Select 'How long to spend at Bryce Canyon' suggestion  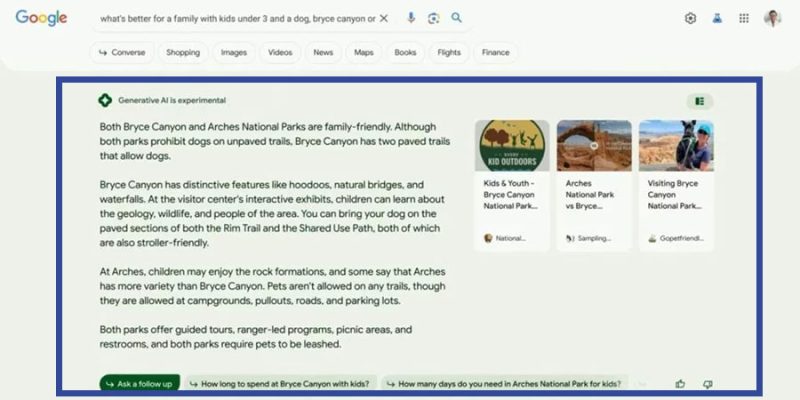click(x=281, y=384)
